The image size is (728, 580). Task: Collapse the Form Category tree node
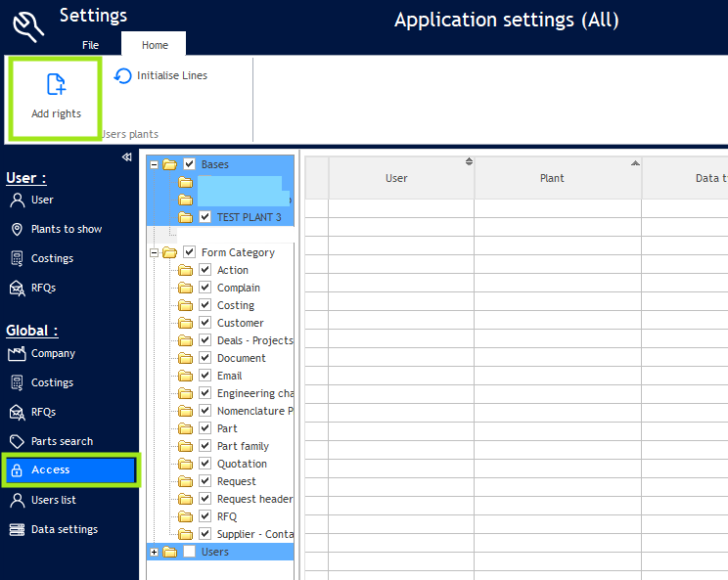click(x=154, y=252)
